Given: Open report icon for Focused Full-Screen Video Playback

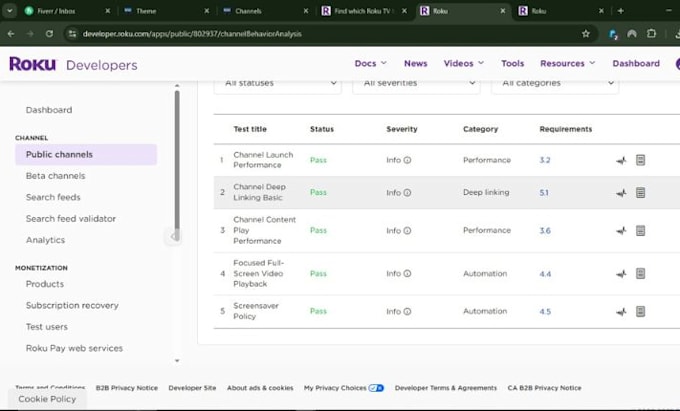Looking at the screenshot, I should click(x=640, y=274).
